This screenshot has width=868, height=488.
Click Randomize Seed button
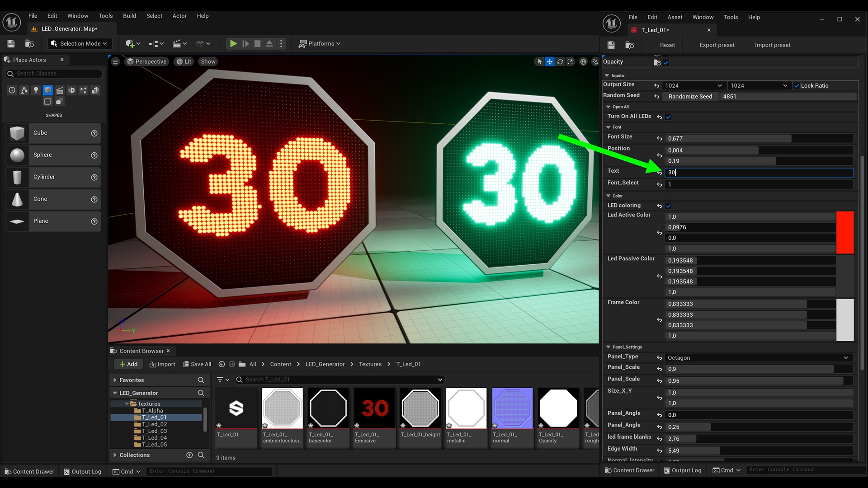click(690, 96)
